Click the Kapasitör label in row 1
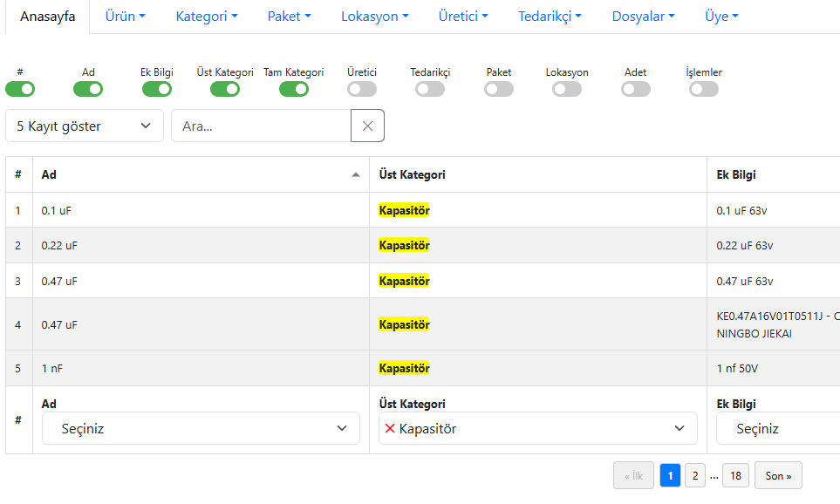The width and height of the screenshot is (840, 504). [x=404, y=210]
